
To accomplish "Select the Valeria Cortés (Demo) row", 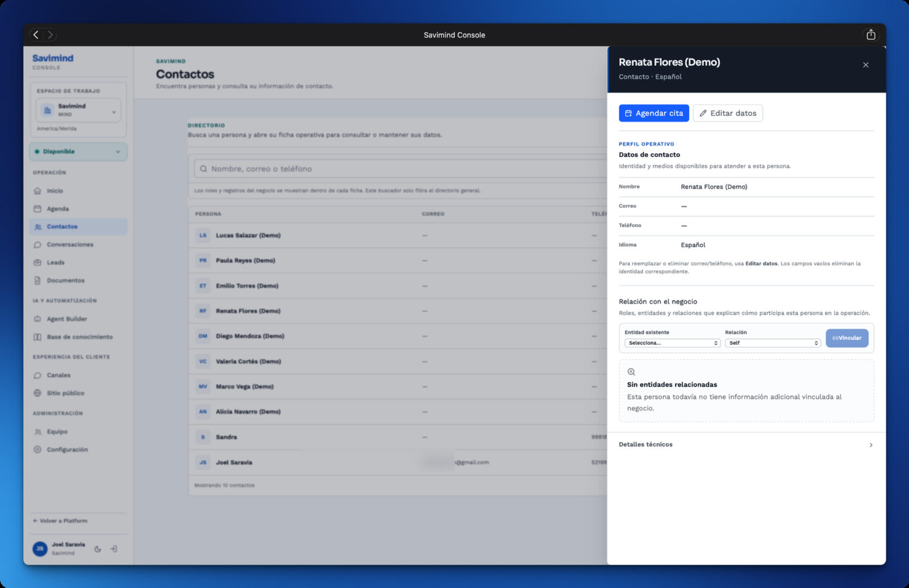I will pyautogui.click(x=398, y=361).
